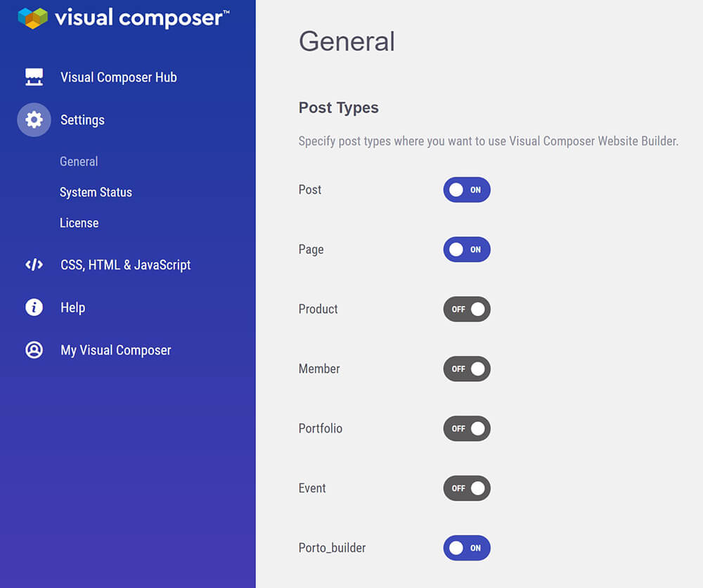The height and width of the screenshot is (588, 703).
Task: Toggle on the Event post type
Action: pyautogui.click(x=467, y=488)
